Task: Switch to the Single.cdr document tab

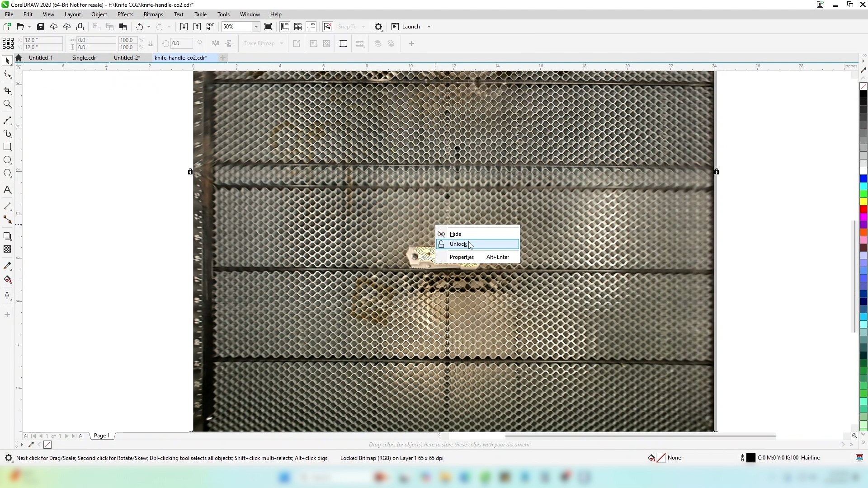Action: 84,58
